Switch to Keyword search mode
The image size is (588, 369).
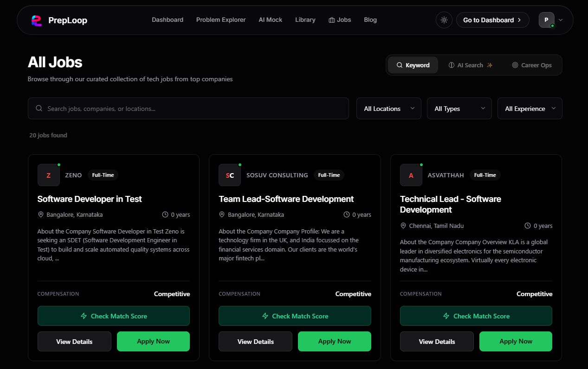[x=413, y=65]
